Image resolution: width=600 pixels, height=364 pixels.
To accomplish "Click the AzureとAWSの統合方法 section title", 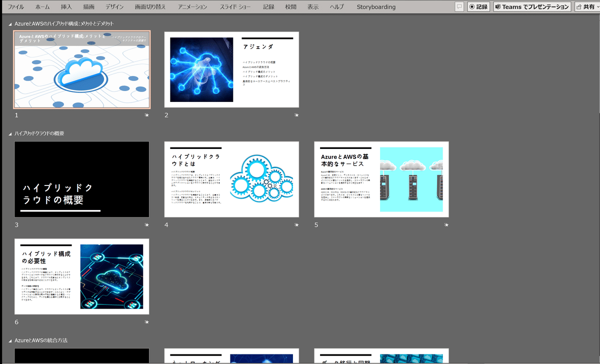I will pyautogui.click(x=41, y=340).
